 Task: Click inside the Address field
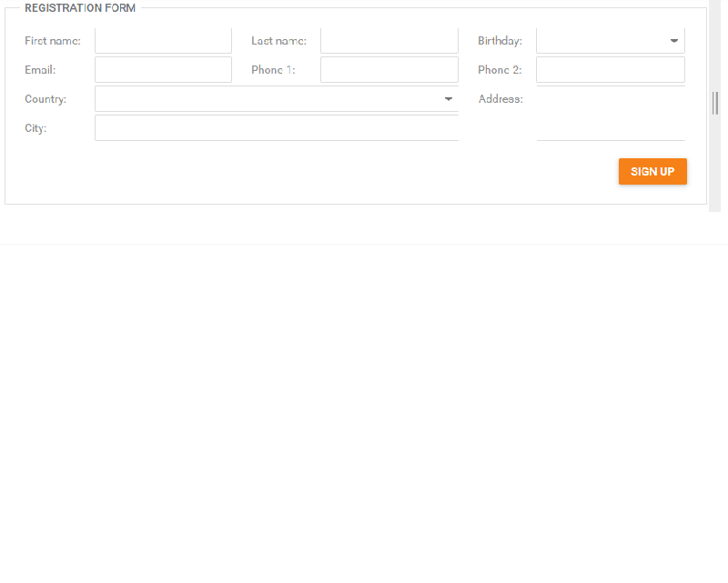[610, 114]
